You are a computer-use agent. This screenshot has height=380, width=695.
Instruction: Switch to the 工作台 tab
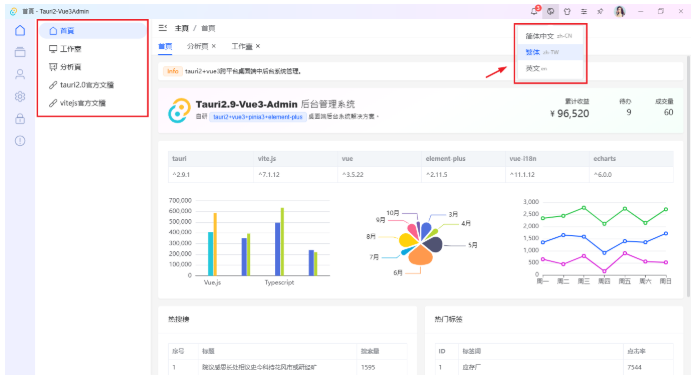tap(242, 46)
